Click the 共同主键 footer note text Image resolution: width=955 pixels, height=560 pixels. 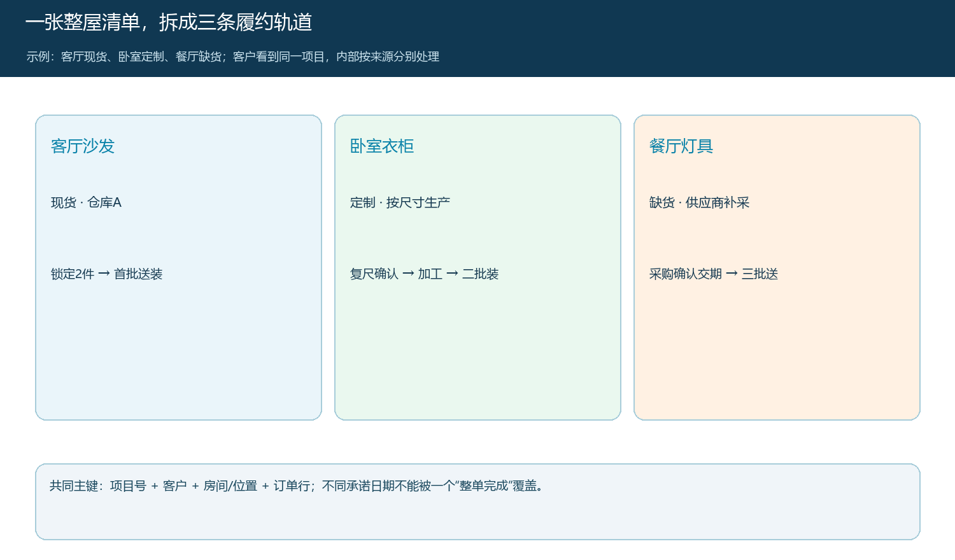[x=297, y=486]
